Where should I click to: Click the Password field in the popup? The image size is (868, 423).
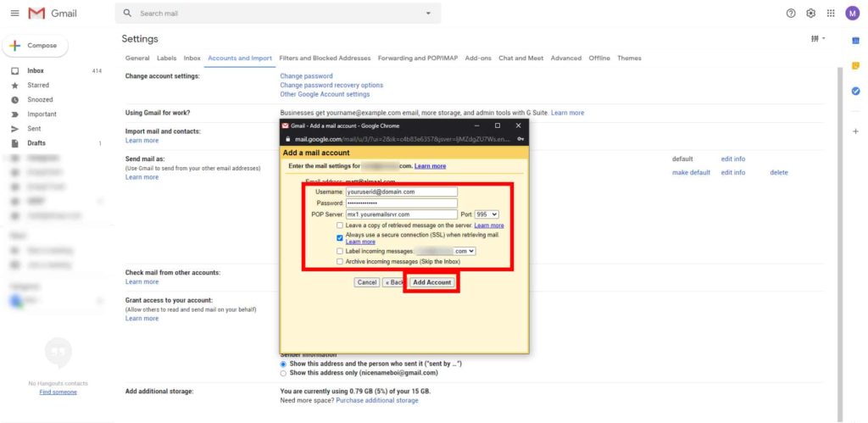[x=402, y=203]
